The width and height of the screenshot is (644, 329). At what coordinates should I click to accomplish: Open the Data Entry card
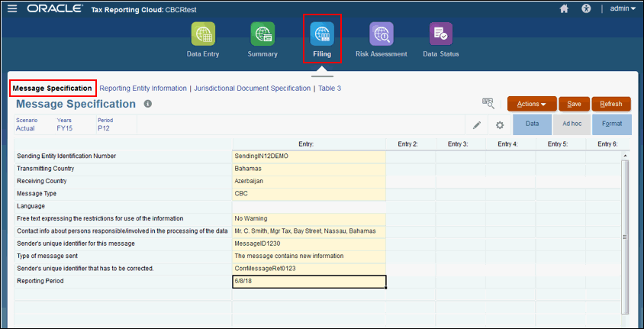[203, 40]
